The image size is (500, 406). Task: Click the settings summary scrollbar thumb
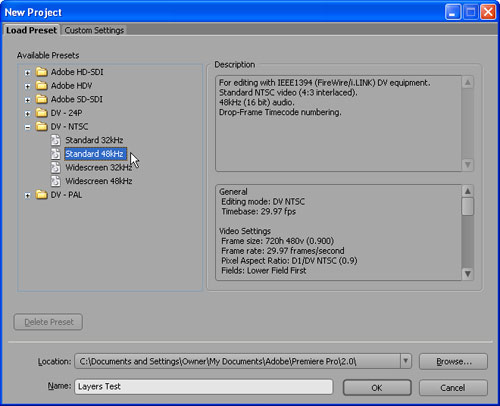click(x=468, y=206)
